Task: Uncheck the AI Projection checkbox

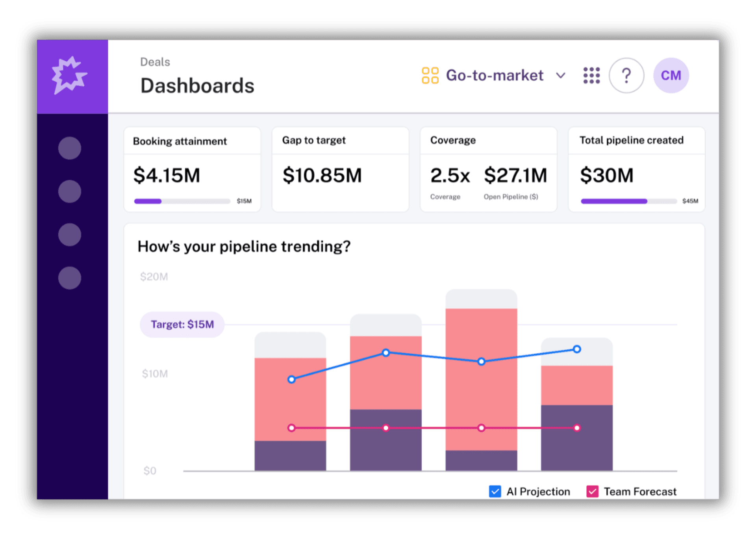Action: pyautogui.click(x=495, y=491)
